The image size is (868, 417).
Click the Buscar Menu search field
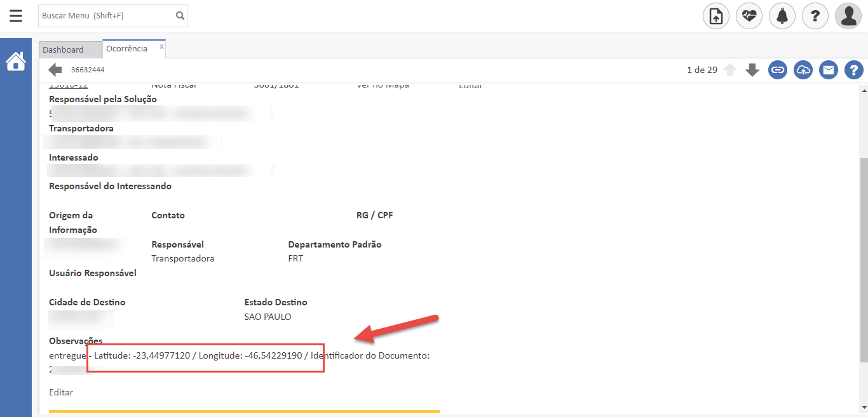(105, 16)
